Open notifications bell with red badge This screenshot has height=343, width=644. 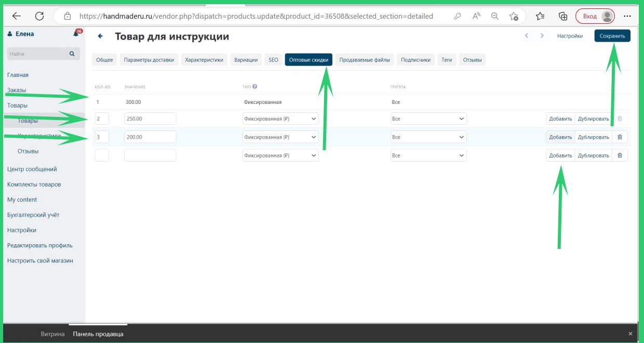[76, 34]
